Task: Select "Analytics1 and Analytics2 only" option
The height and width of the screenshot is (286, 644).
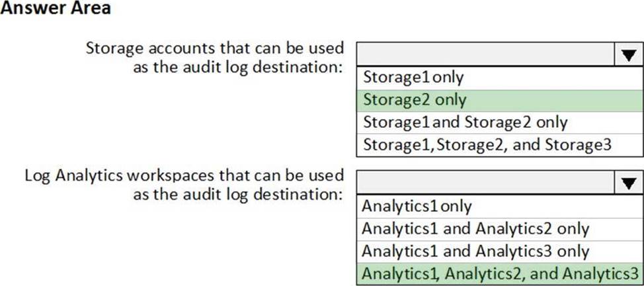Action: pyautogui.click(x=475, y=228)
